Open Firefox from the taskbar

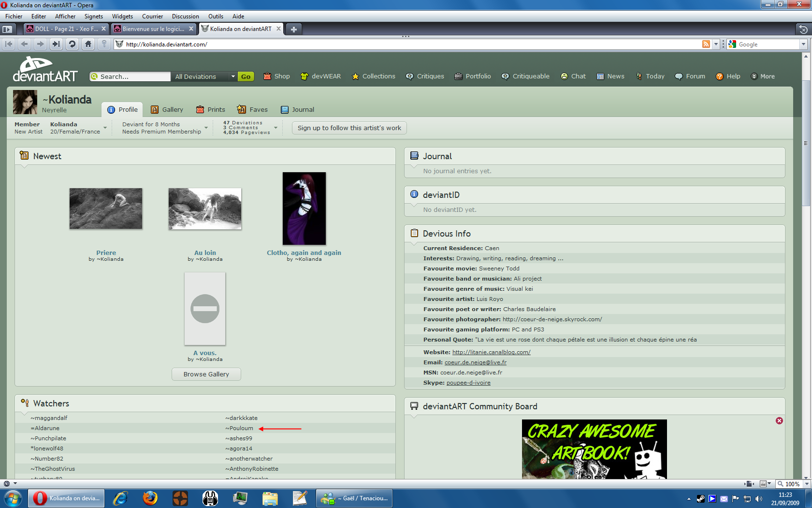[150, 498]
